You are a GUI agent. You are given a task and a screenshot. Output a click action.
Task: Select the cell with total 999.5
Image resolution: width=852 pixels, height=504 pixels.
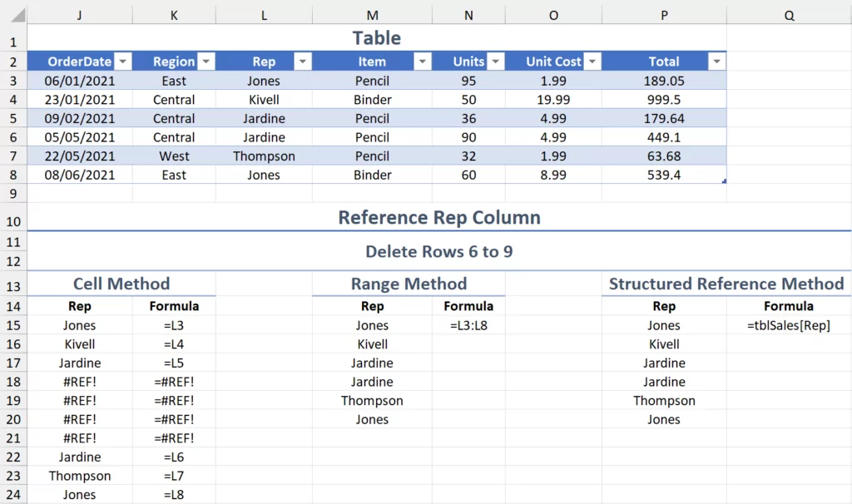664,100
